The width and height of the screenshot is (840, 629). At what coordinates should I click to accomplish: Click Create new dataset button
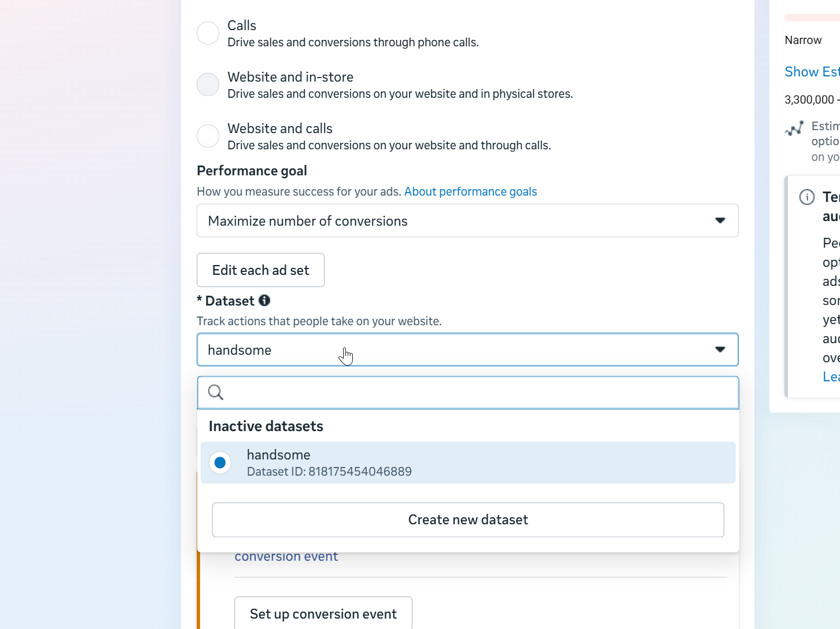[467, 520]
